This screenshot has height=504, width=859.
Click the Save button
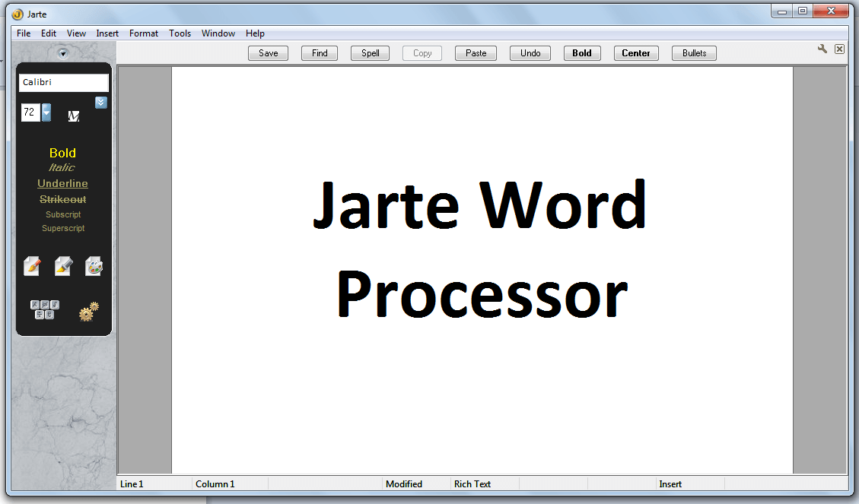click(269, 53)
